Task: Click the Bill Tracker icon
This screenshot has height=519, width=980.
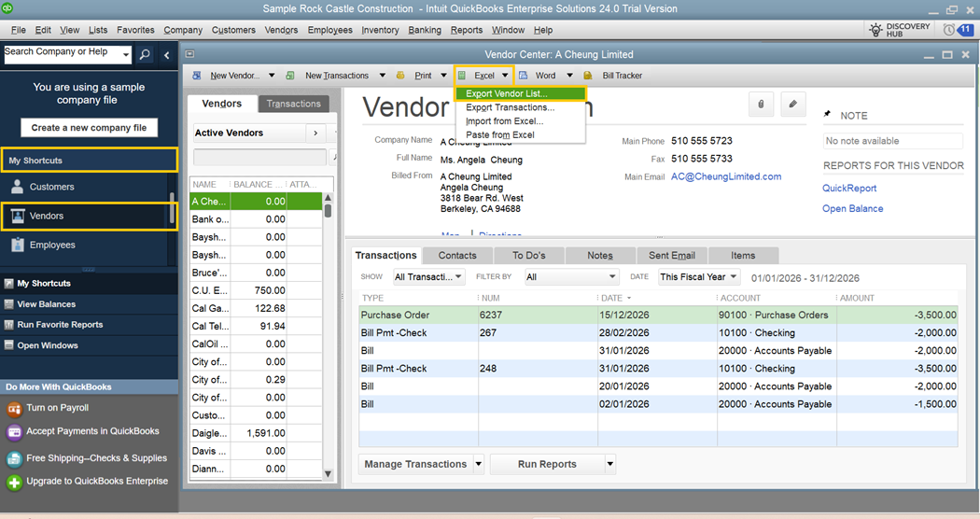Action: pos(587,76)
